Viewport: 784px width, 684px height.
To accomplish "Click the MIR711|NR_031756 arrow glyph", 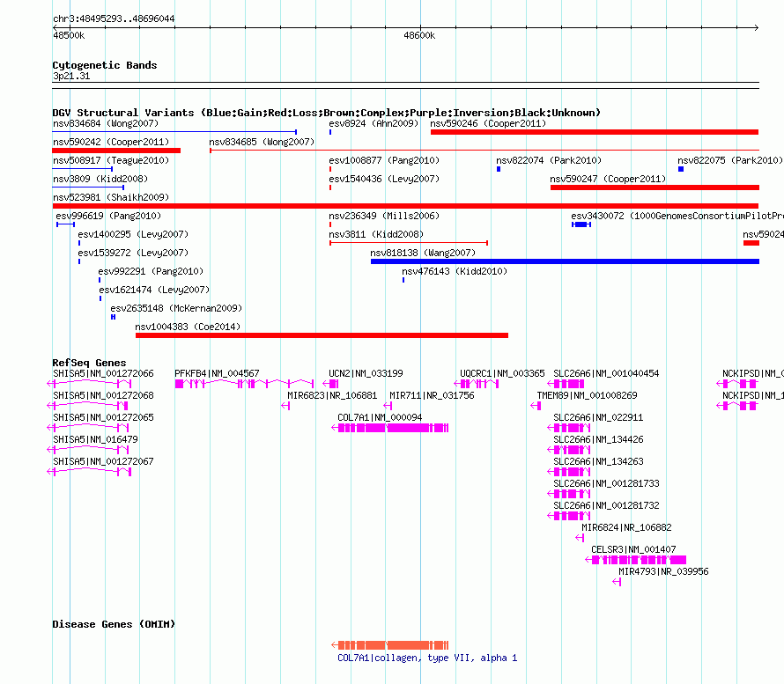I will pos(388,406).
